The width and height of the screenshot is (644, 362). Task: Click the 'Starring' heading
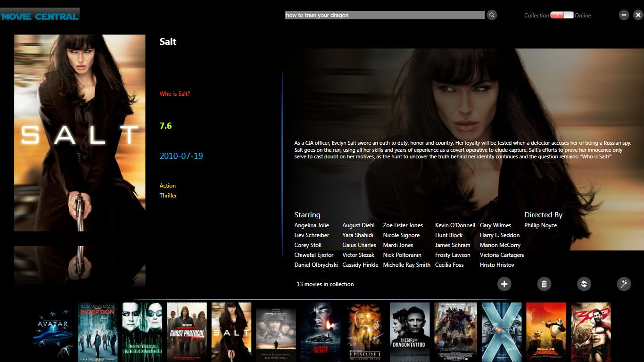[x=307, y=215]
